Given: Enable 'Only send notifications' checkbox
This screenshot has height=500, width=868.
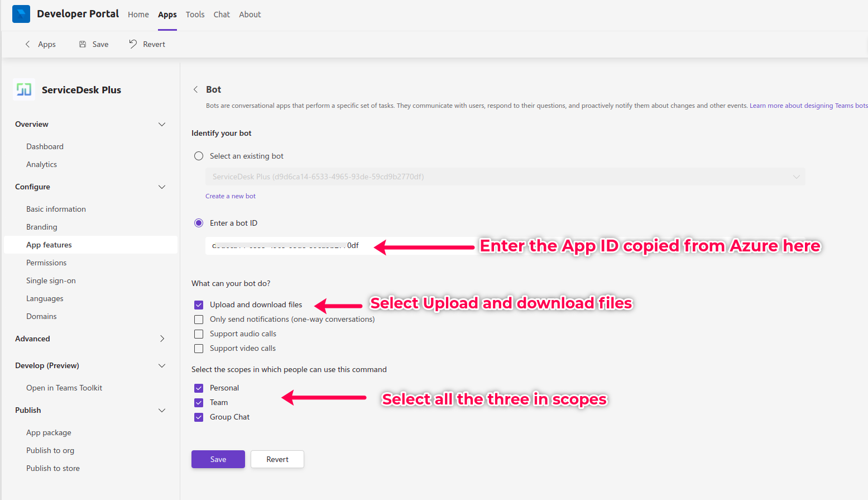Looking at the screenshot, I should [x=199, y=320].
